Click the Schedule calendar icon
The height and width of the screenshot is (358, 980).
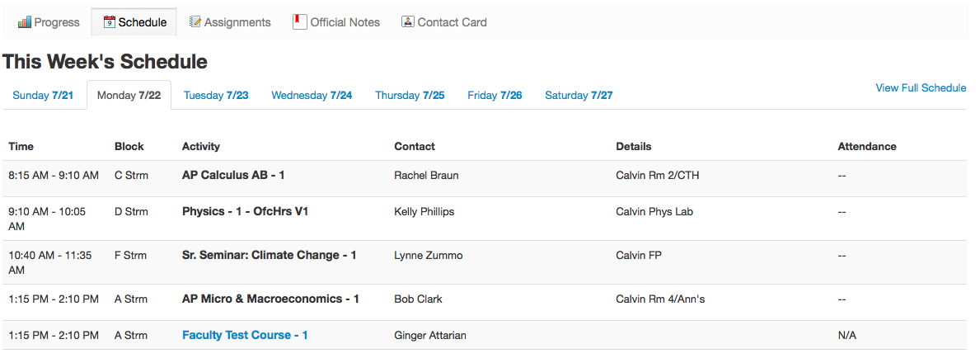(109, 22)
